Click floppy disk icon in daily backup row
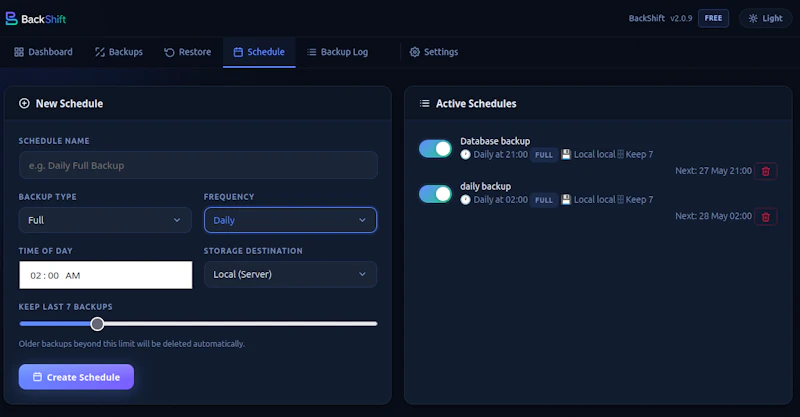800x417 pixels. (x=566, y=200)
